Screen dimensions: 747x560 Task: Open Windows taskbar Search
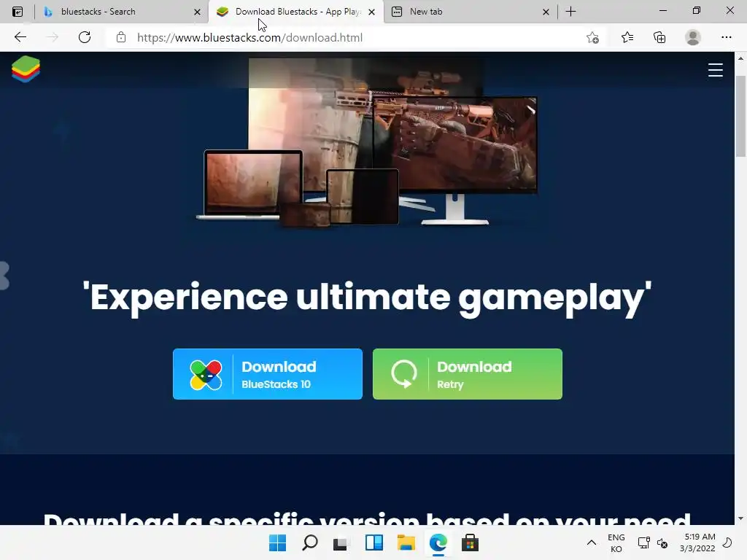pos(309,542)
